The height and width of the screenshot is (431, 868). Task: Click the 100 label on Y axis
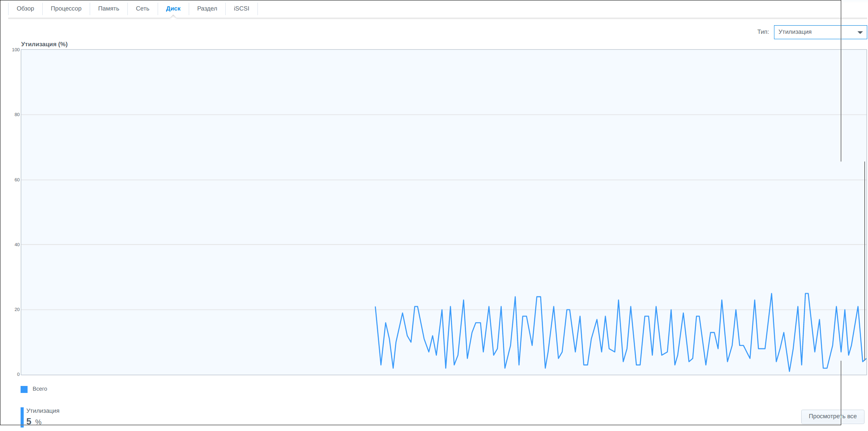16,50
